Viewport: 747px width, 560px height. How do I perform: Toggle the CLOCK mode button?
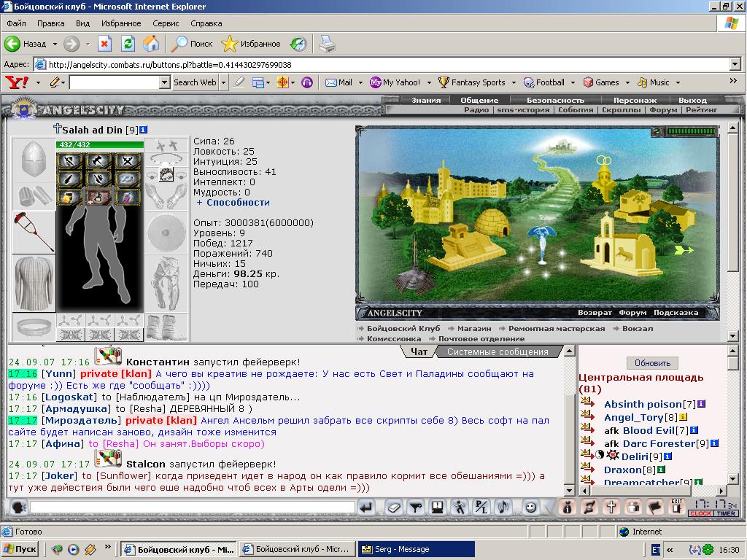point(701,513)
